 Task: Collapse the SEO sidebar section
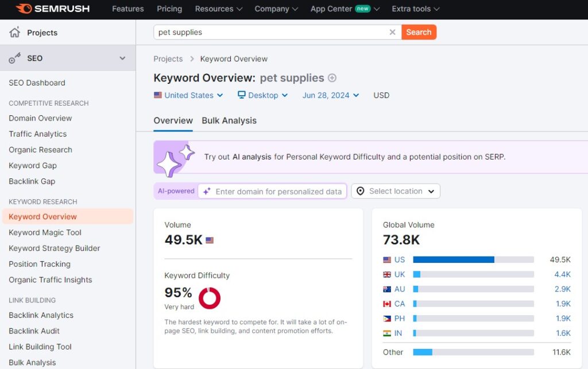pyautogui.click(x=122, y=58)
